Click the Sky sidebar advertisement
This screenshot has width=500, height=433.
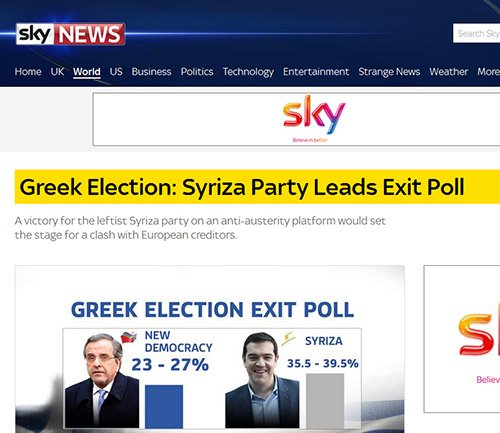[x=462, y=339]
